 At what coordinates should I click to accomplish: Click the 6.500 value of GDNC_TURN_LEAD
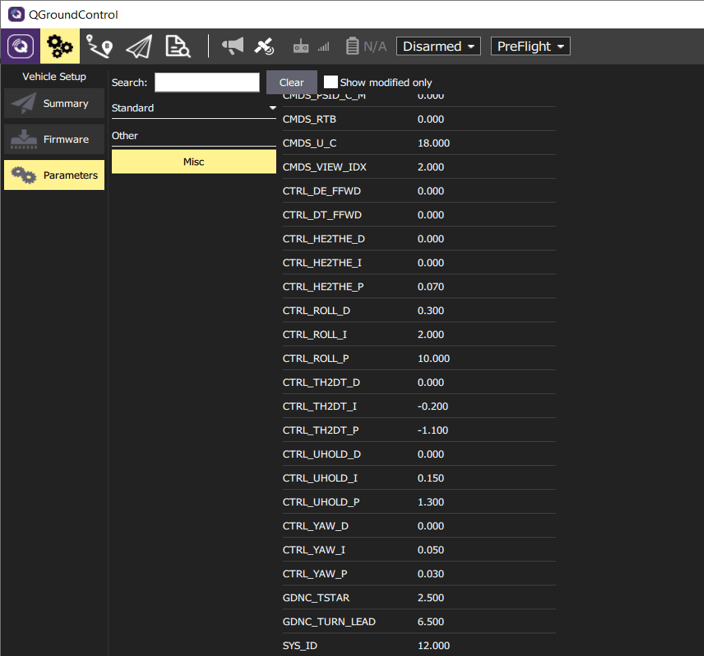tap(431, 622)
